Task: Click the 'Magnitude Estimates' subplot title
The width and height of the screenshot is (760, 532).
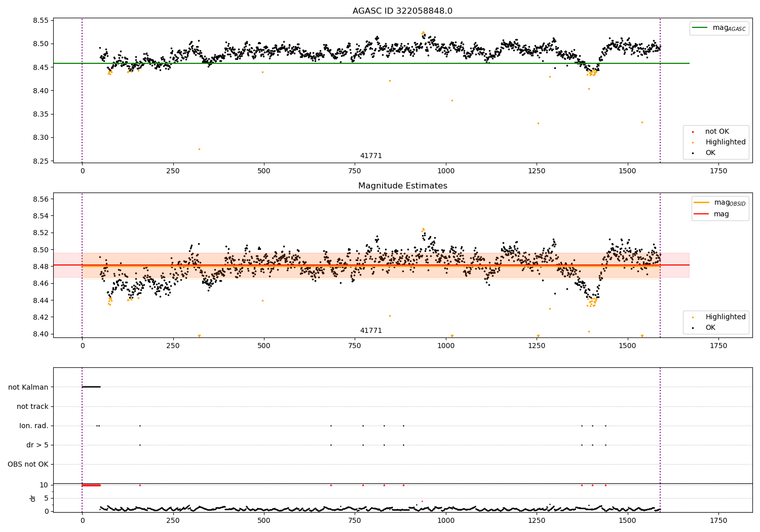Action: point(402,186)
